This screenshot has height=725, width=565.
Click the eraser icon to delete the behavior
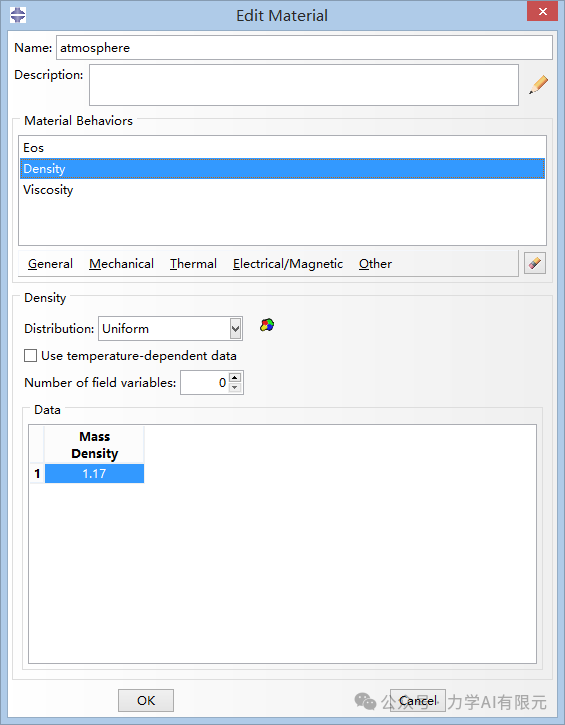tap(534, 264)
